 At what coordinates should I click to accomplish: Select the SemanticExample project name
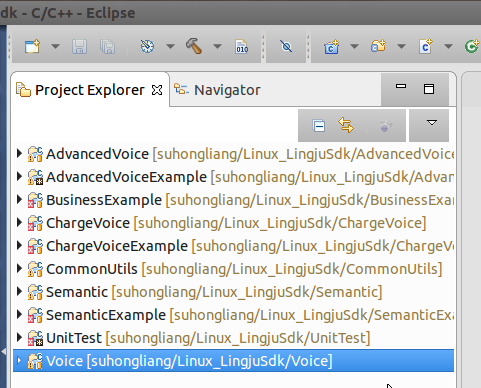coord(106,315)
